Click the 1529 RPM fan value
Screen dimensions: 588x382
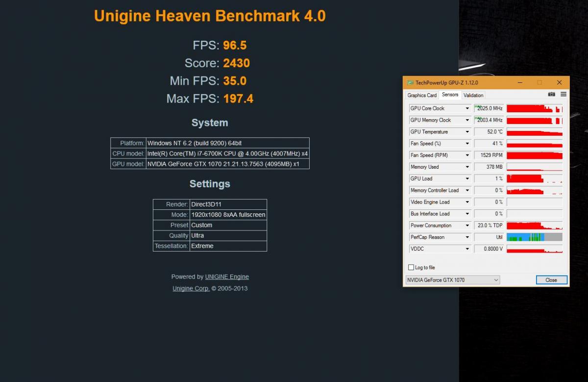(489, 155)
